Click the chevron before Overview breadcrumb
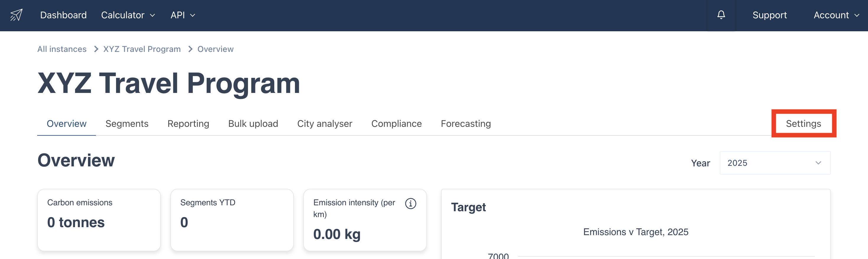 tap(190, 49)
